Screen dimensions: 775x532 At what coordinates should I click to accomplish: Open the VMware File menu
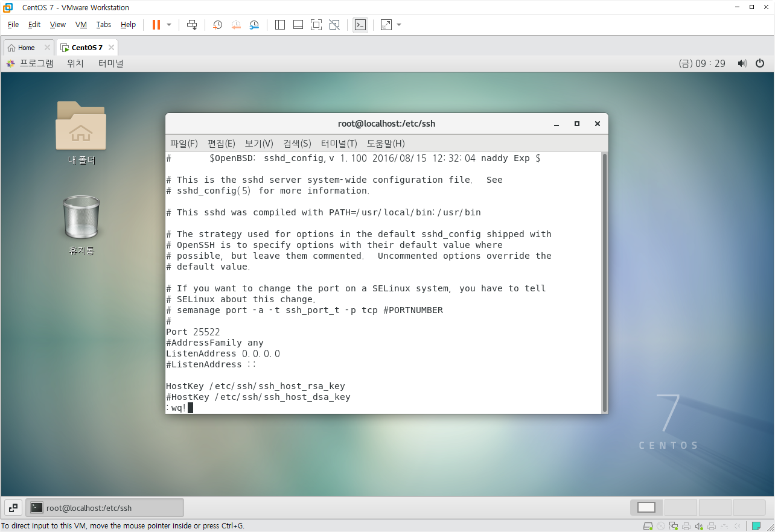(x=13, y=25)
